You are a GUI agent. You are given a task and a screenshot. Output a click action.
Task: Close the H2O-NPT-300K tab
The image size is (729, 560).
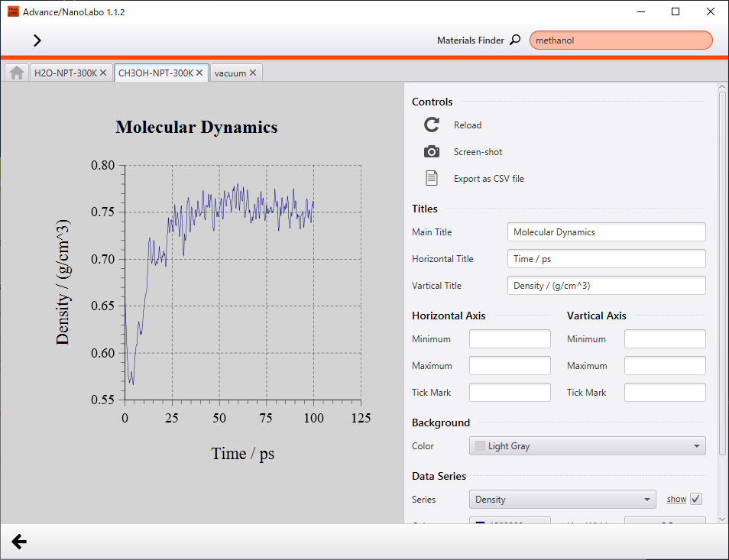(103, 73)
